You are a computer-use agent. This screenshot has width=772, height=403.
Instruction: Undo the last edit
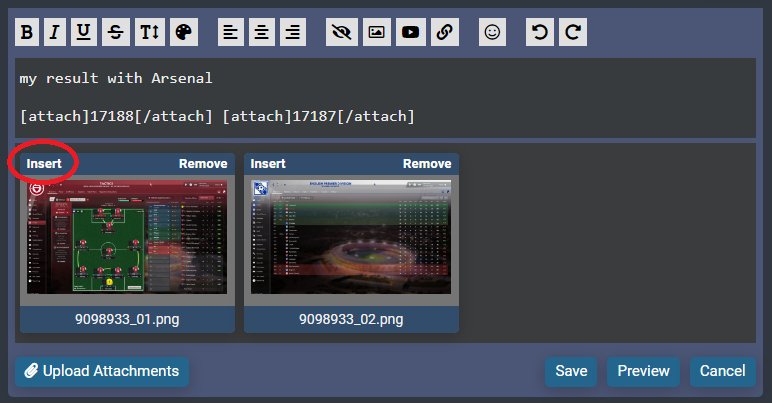tap(540, 32)
